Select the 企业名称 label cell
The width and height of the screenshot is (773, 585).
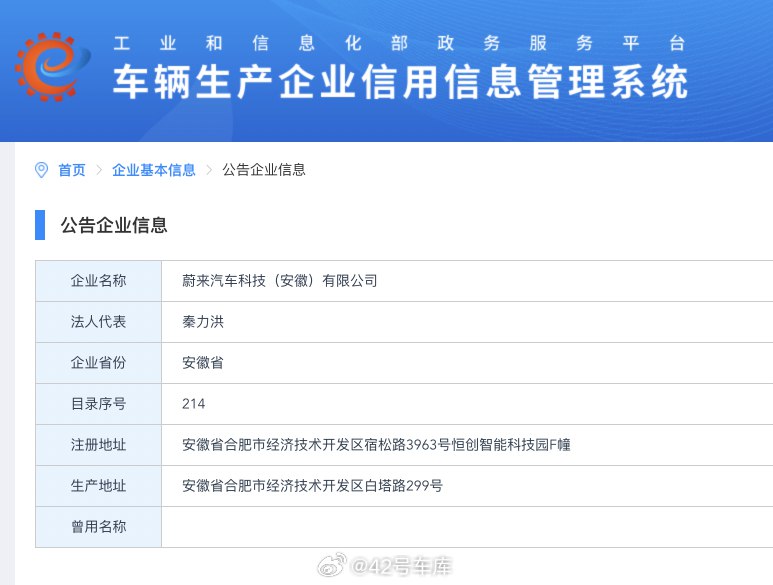pos(99,281)
